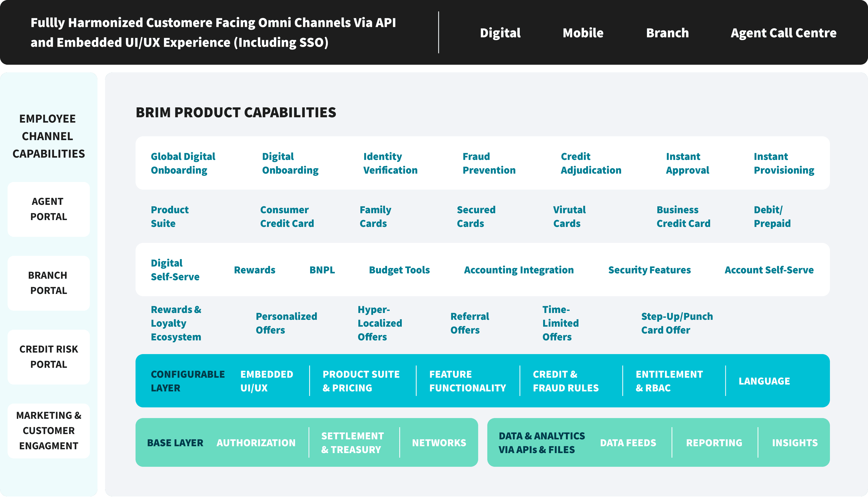Image resolution: width=868 pixels, height=498 pixels.
Task: Open the Branch Portal card
Action: point(48,283)
